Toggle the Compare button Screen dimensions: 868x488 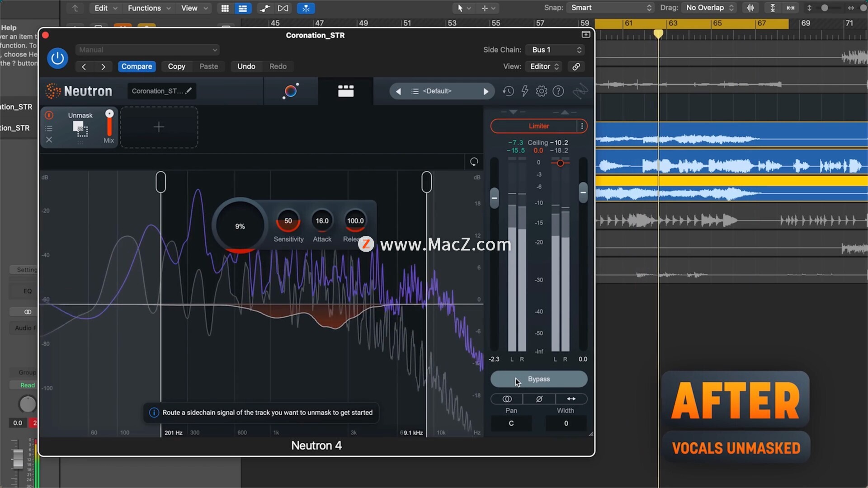click(x=137, y=66)
